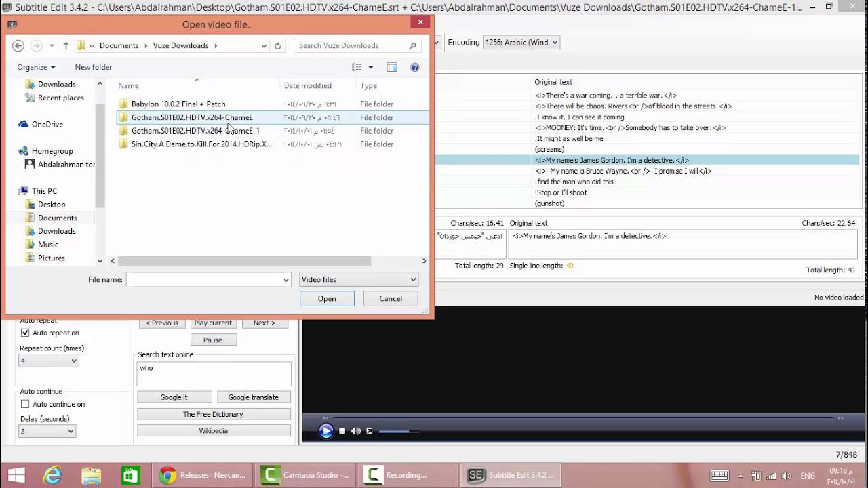Create a New folder
The image size is (868, 488).
coord(94,67)
